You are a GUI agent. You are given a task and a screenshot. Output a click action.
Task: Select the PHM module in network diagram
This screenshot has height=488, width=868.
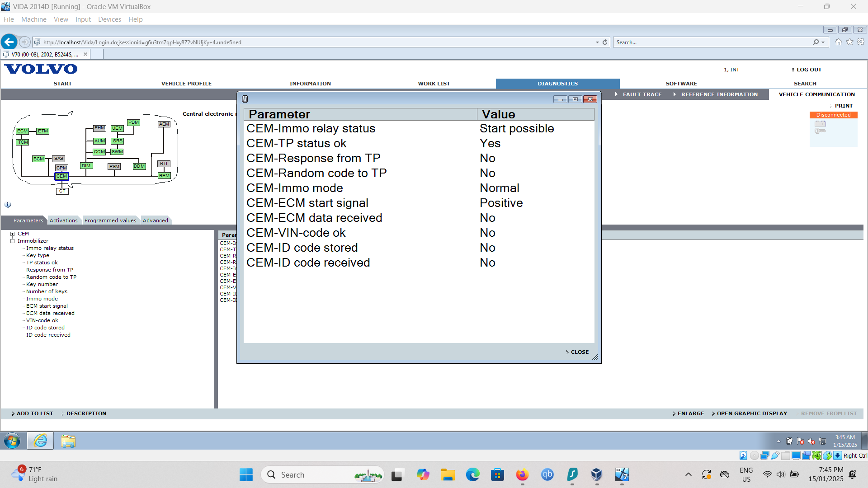pos(99,128)
